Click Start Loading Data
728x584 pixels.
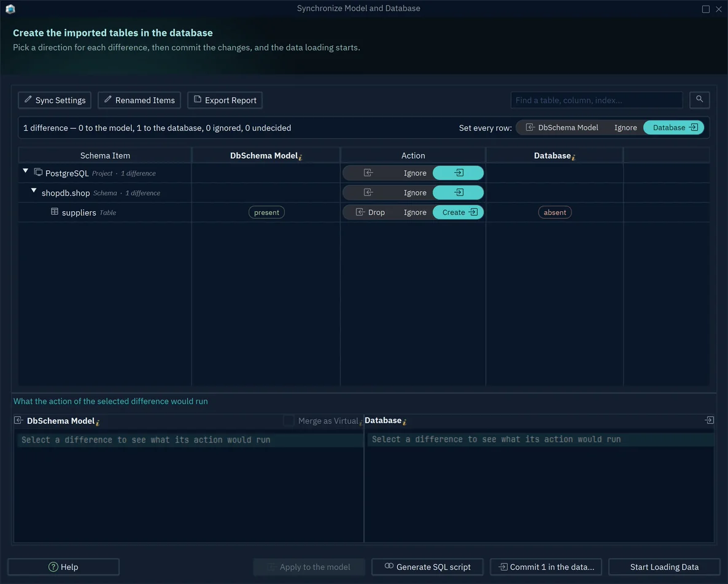pyautogui.click(x=664, y=567)
